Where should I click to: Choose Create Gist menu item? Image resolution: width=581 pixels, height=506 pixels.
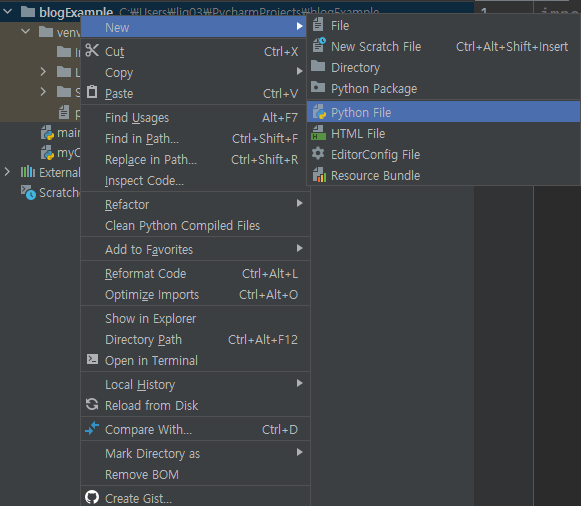[x=195, y=497]
